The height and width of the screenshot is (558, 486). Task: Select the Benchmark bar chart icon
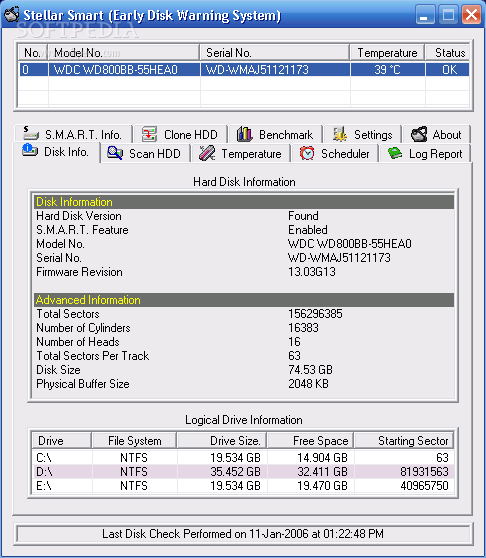[x=244, y=134]
